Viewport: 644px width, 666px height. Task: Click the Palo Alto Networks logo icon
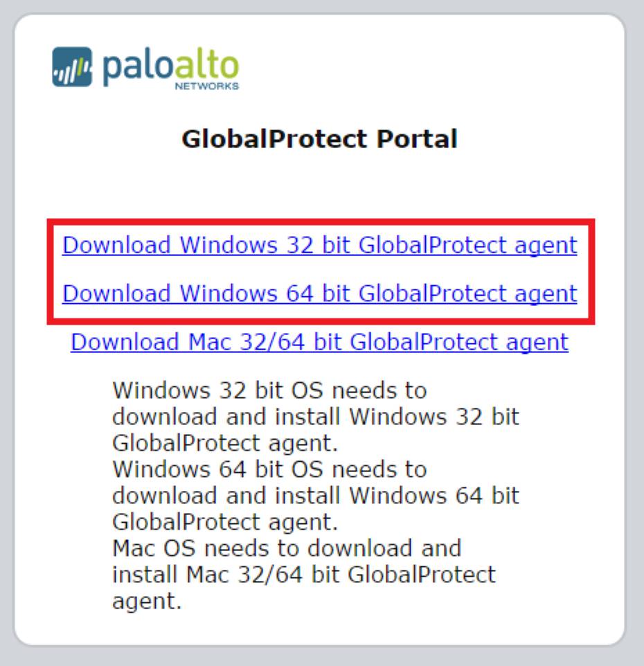[72, 66]
